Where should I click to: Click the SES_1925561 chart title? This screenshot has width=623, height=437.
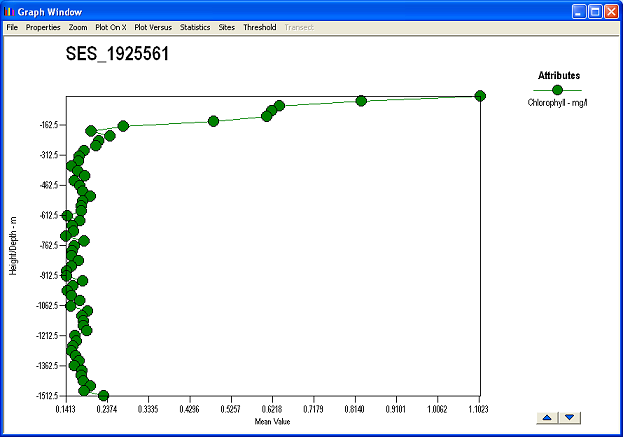[x=116, y=54]
